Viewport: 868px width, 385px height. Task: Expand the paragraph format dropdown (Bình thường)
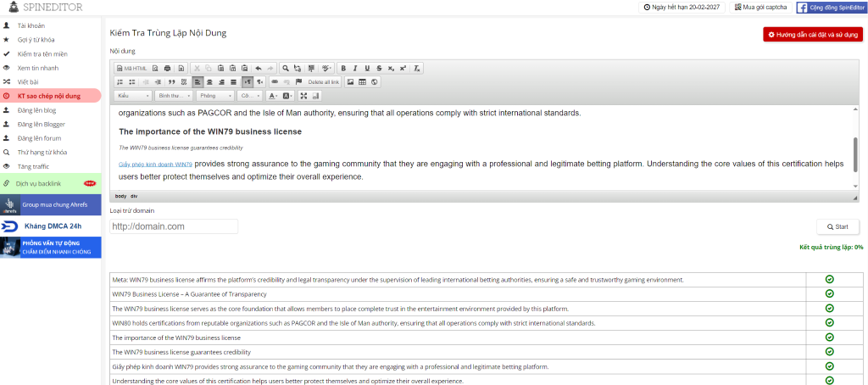(174, 96)
